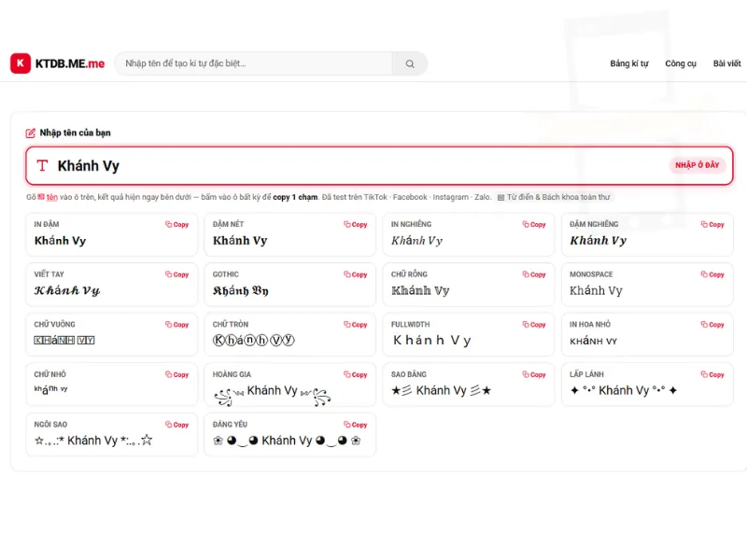Copy the NGÔI SAO star style

click(176, 425)
